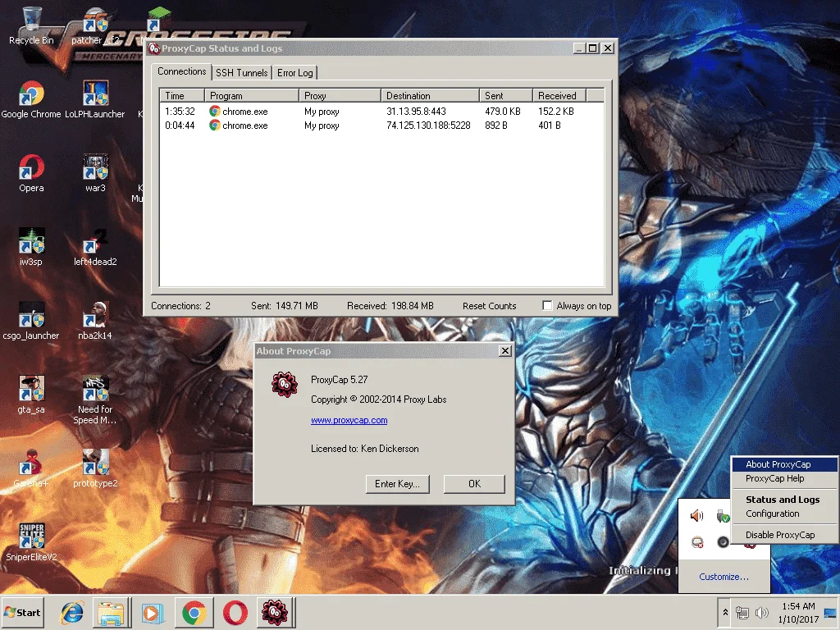Open Garena+ desktop shortcut
Viewport: 840px width, 630px height.
31,469
